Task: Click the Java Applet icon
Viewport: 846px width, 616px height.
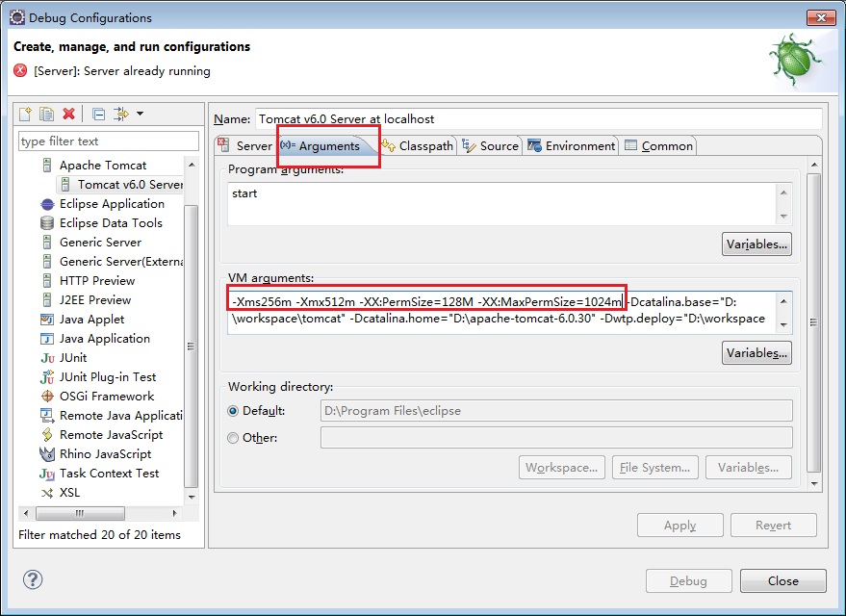Action: 47,320
